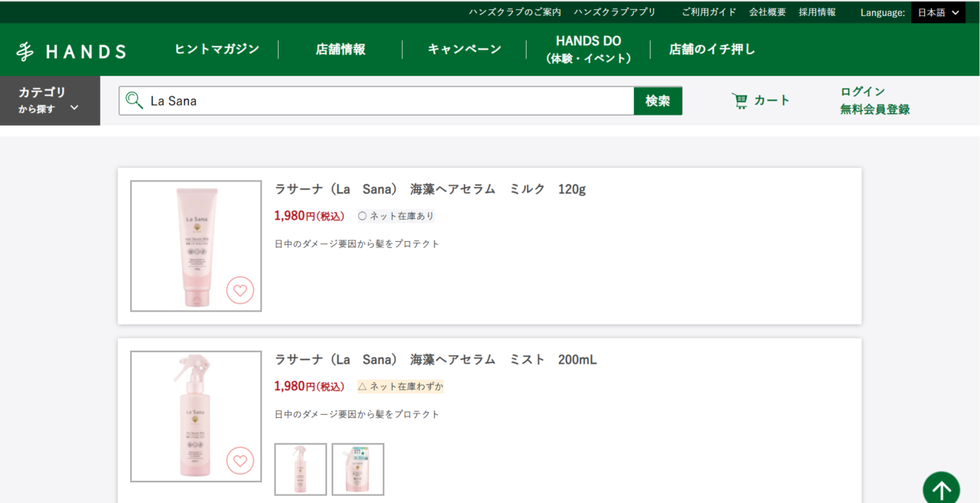Open the 海藻ヘアセラム ミスト 200mL product title

click(436, 360)
